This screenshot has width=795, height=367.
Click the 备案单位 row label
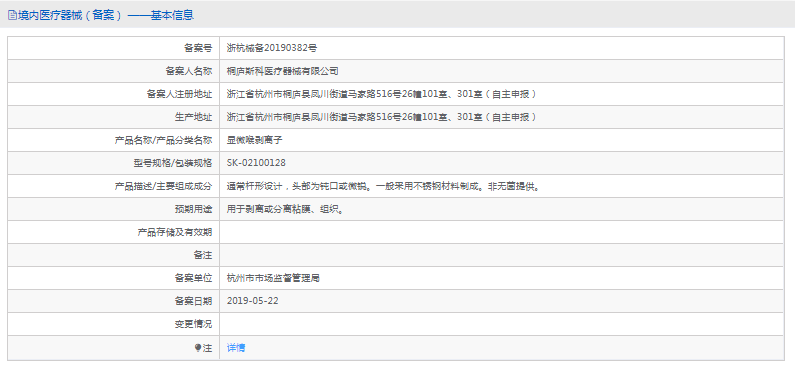coord(193,278)
